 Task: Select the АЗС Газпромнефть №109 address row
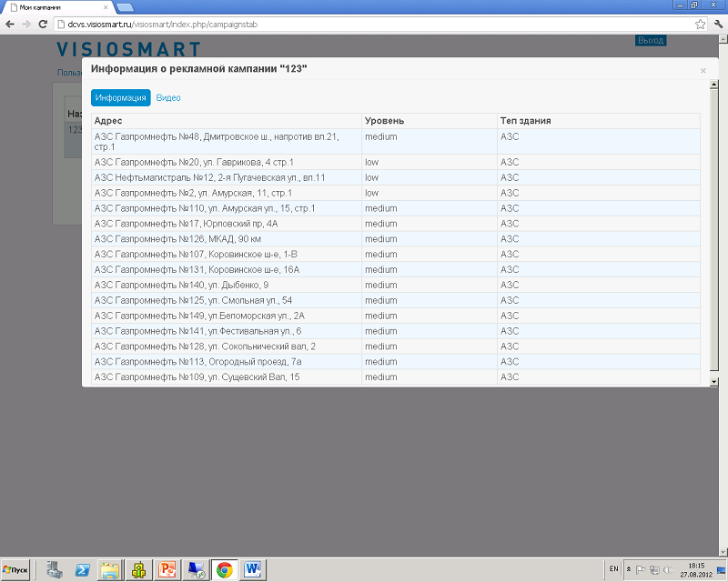[x=396, y=376]
